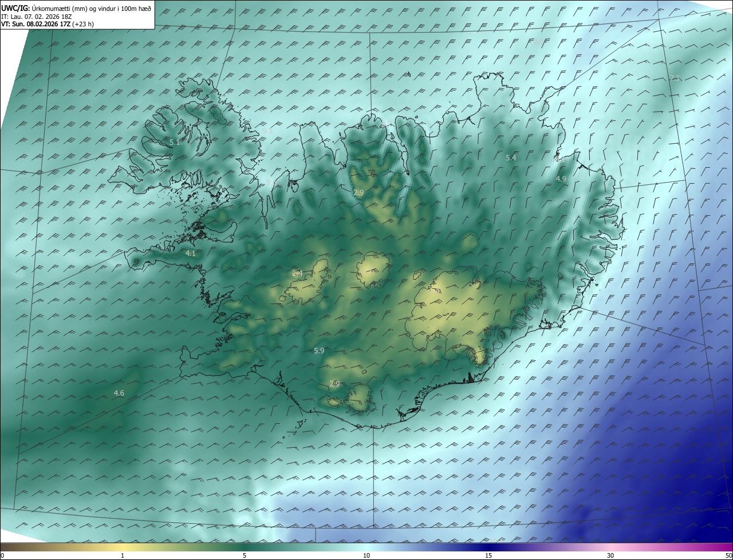Click the 2.4 value label
Viewport: 733px width, 560px height.
tap(297, 273)
